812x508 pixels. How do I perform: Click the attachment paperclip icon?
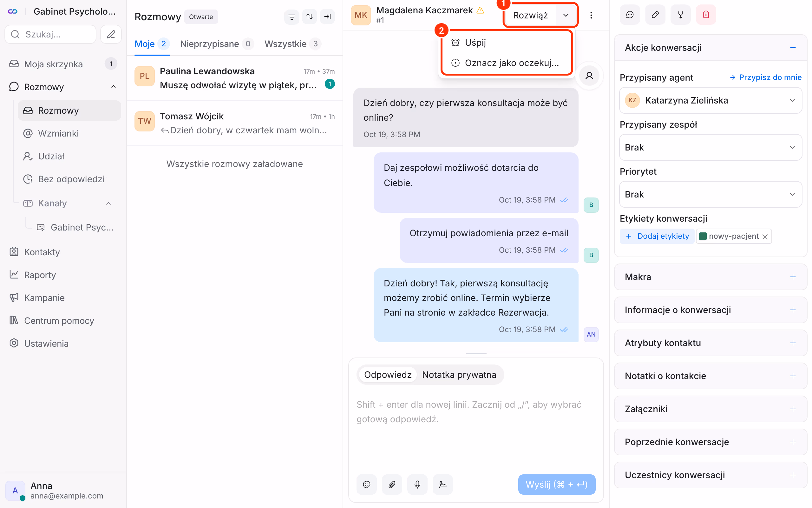coord(392,484)
